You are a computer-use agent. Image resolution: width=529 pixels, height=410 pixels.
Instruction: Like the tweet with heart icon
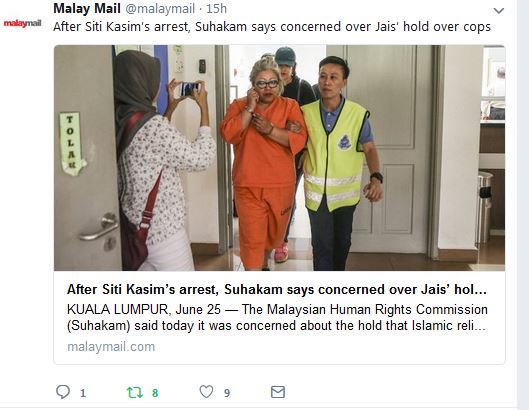point(206,392)
